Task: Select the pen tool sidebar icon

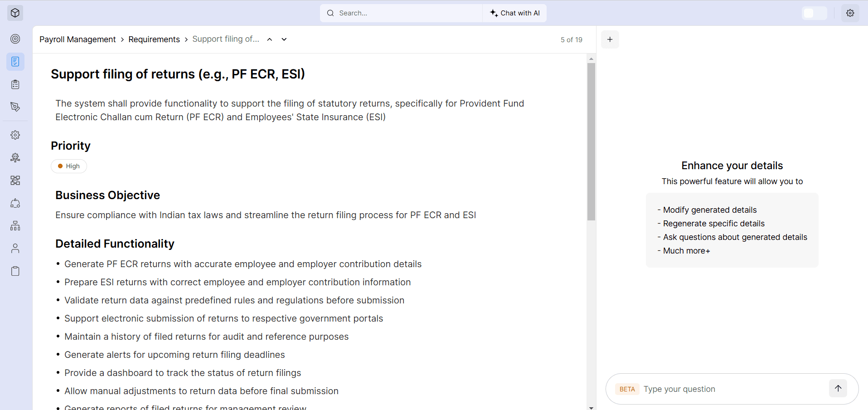Action: [x=15, y=107]
